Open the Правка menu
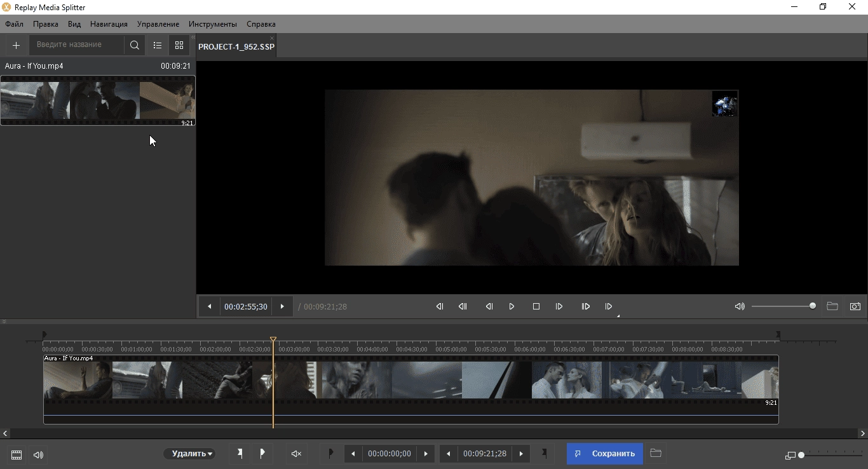The width and height of the screenshot is (868, 469). point(46,24)
